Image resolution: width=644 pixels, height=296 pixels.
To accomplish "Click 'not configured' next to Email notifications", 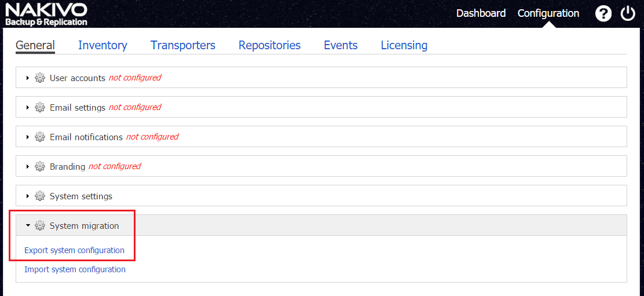I will [152, 137].
